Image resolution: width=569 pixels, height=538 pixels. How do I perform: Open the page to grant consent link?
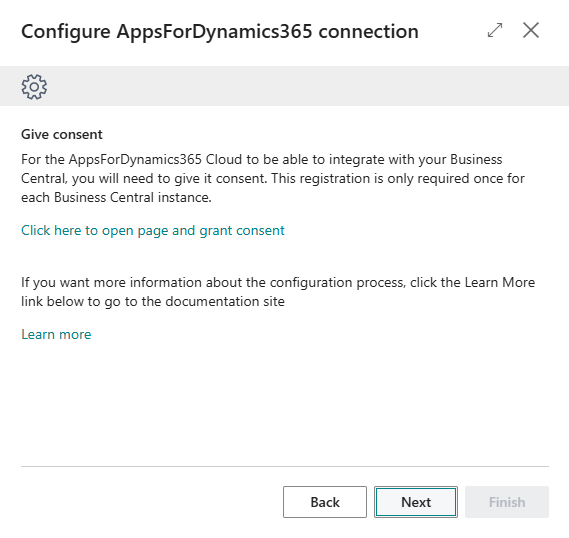pyautogui.click(x=153, y=231)
